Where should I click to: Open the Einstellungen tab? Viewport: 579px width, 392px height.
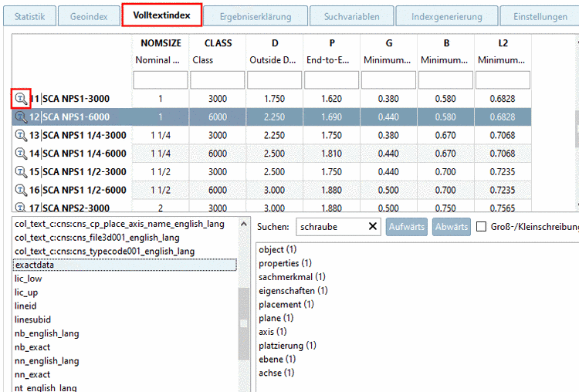[540, 17]
